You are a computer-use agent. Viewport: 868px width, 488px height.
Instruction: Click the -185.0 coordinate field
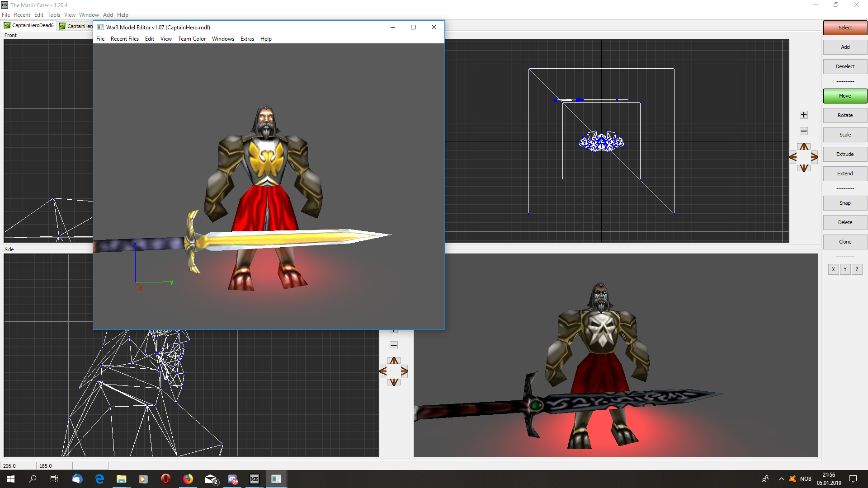(54, 466)
